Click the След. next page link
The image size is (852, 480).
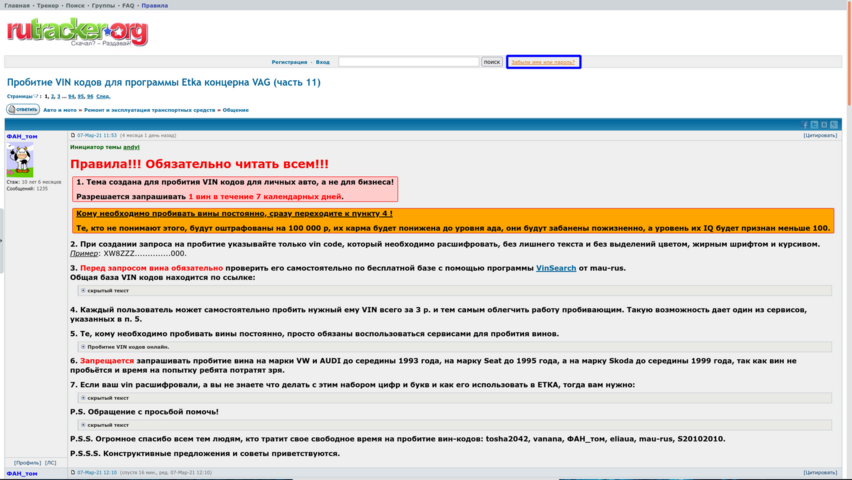[x=103, y=96]
